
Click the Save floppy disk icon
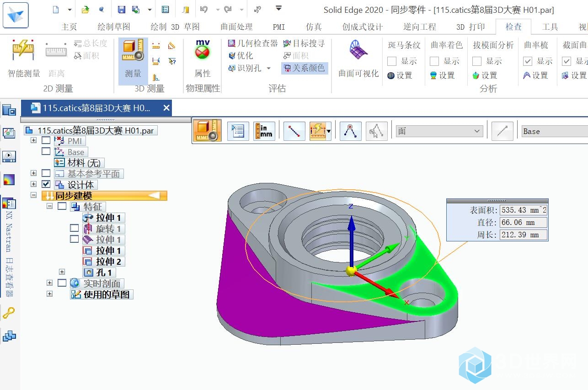pos(121,9)
